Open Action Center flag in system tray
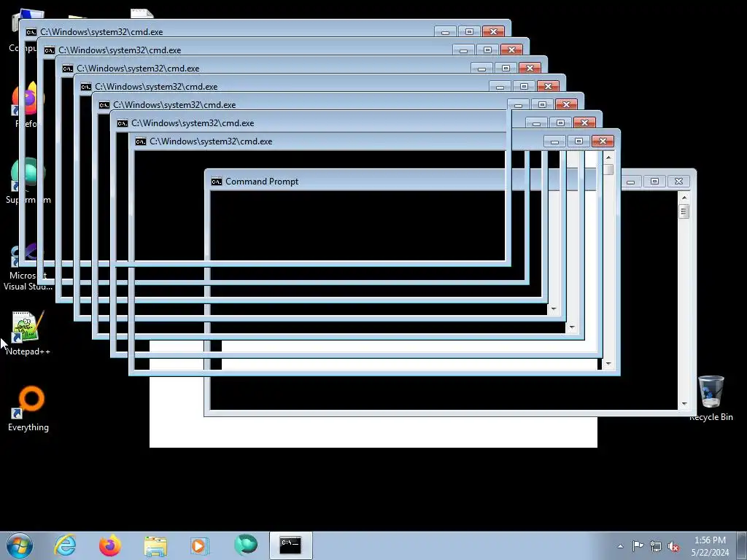 tap(638, 546)
